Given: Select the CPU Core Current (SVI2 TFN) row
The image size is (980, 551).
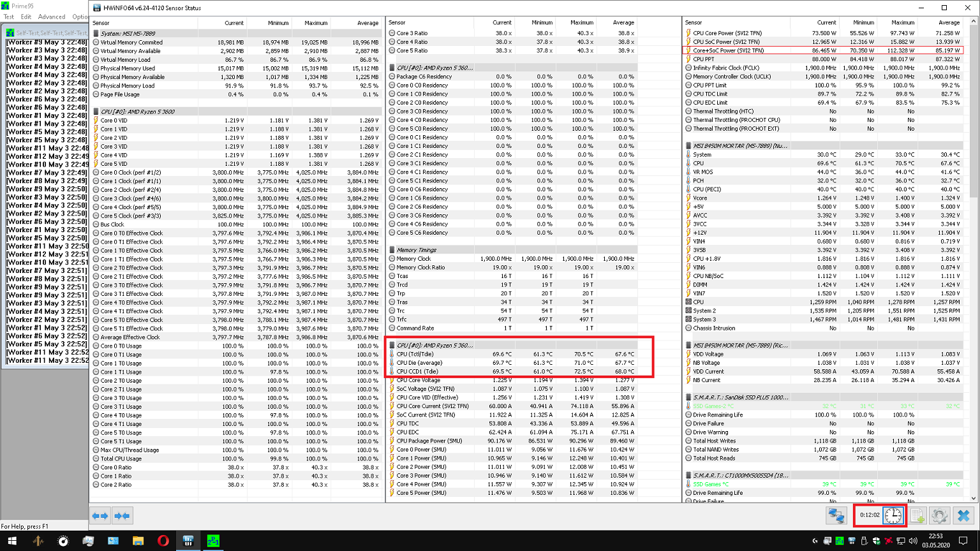Looking at the screenshot, I should click(x=512, y=406).
